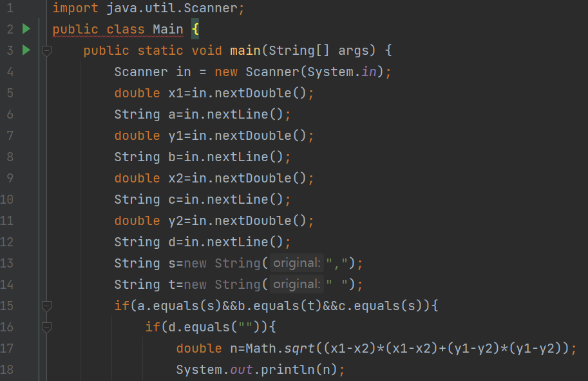Collapse the main method fold marker
Screen dimensions: 588x381
pyautogui.click(x=46, y=51)
